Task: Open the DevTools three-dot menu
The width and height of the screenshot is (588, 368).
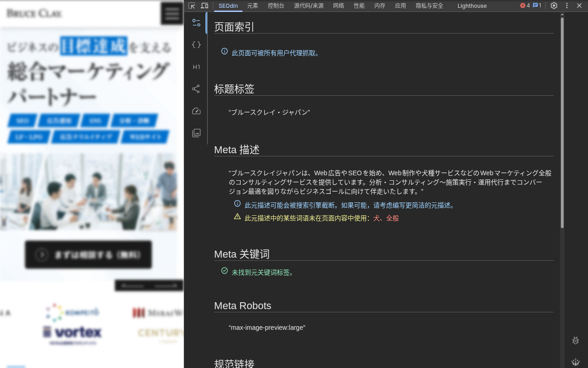Action: (x=567, y=6)
